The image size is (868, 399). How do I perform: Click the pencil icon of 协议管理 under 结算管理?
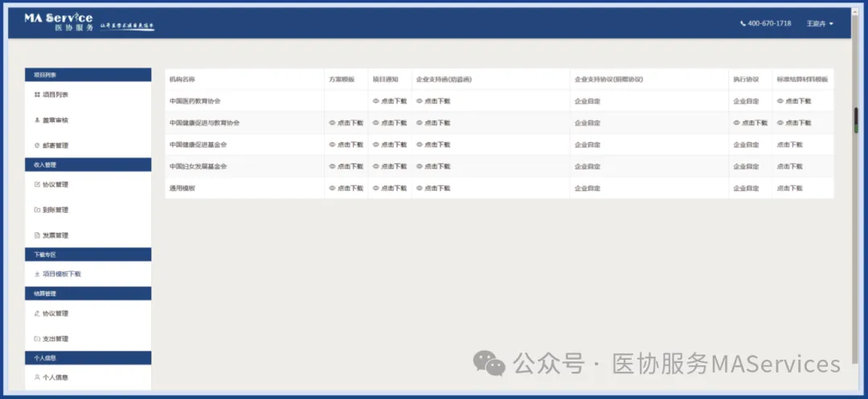[37, 313]
